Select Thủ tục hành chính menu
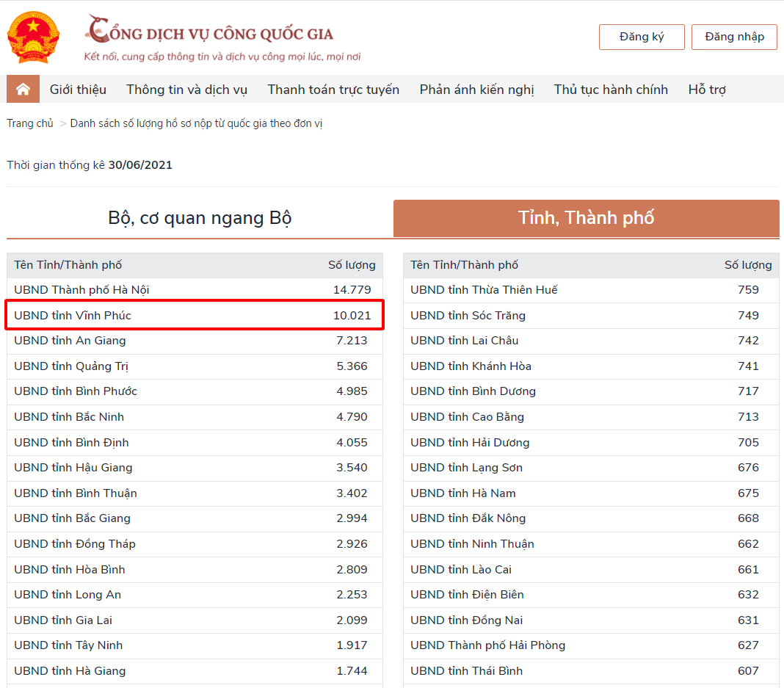Viewport: 784px width, 688px height. [611, 90]
